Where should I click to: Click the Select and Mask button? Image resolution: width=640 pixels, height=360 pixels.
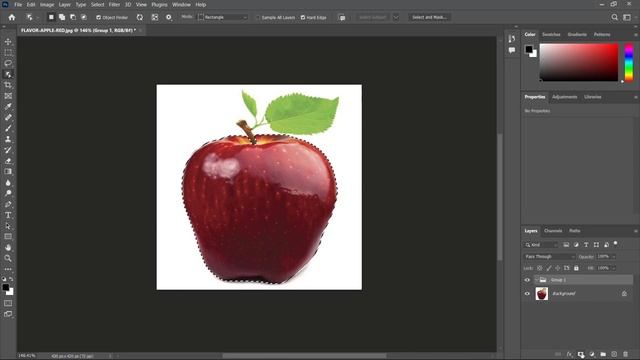coord(429,17)
